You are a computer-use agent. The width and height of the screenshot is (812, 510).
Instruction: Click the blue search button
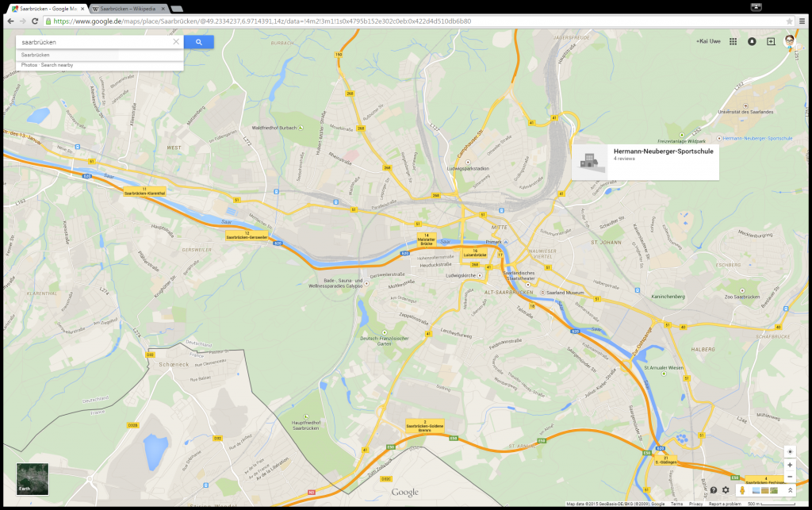click(x=199, y=42)
